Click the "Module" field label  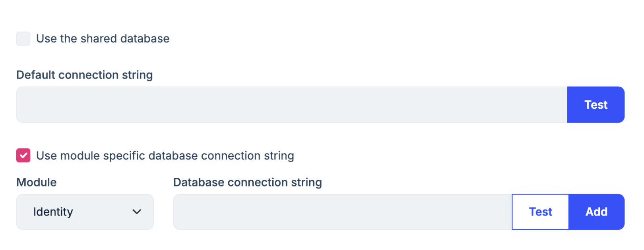[x=37, y=183]
